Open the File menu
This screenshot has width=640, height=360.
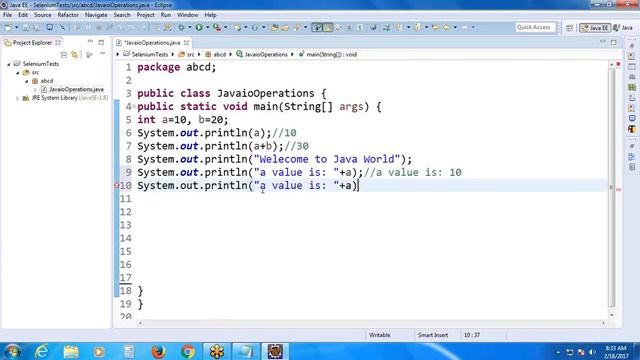[7, 15]
